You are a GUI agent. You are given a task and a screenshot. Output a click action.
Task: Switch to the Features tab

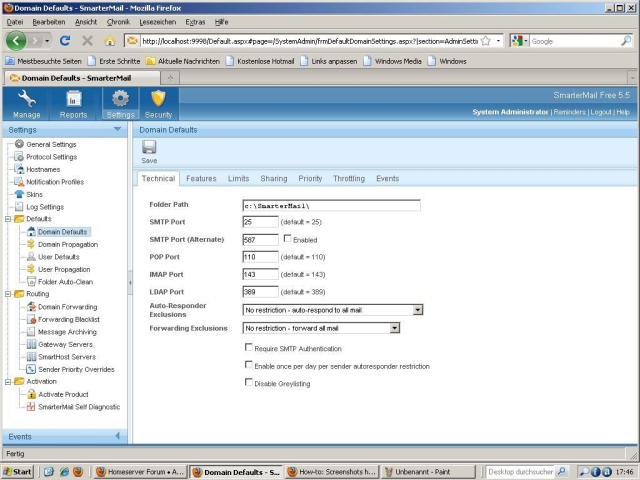coord(201,179)
